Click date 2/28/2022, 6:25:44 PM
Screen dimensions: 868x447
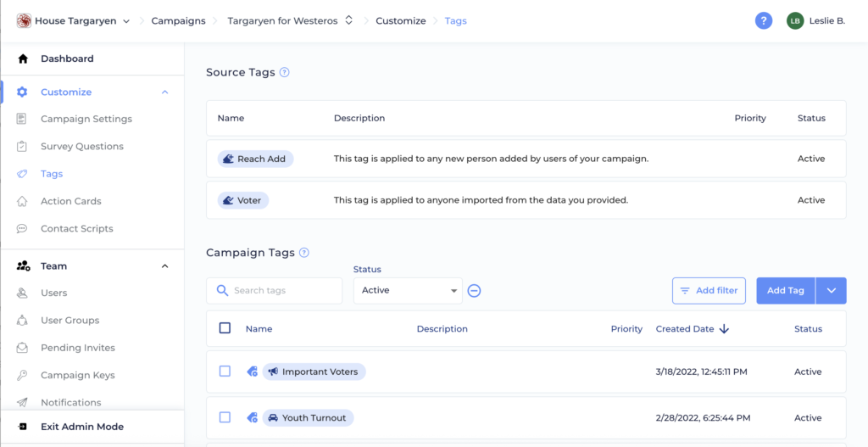tap(703, 417)
